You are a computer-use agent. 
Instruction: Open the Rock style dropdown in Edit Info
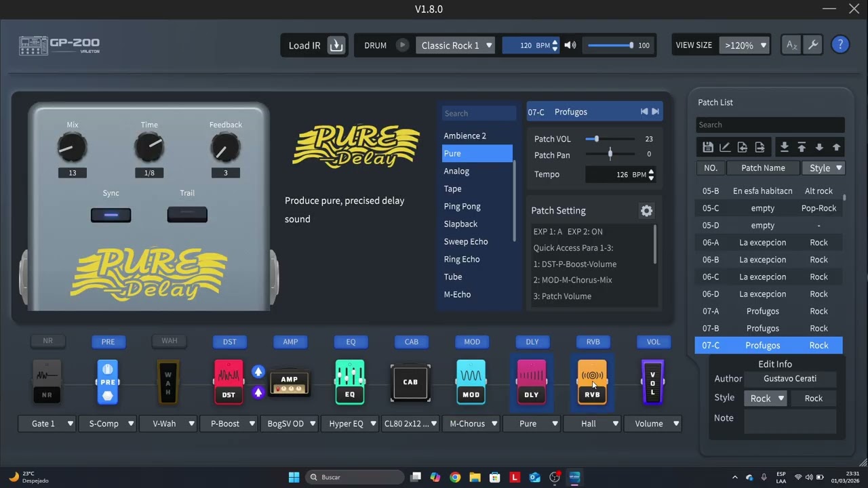[x=765, y=399]
